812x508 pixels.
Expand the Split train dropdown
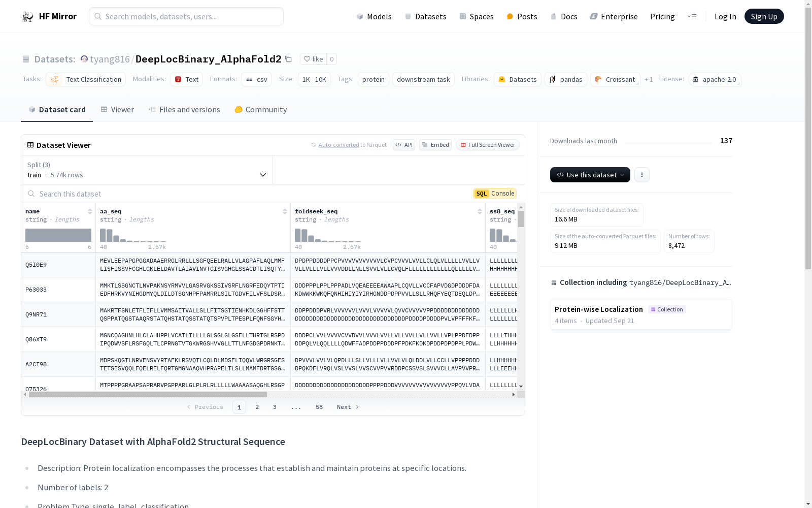(x=147, y=170)
